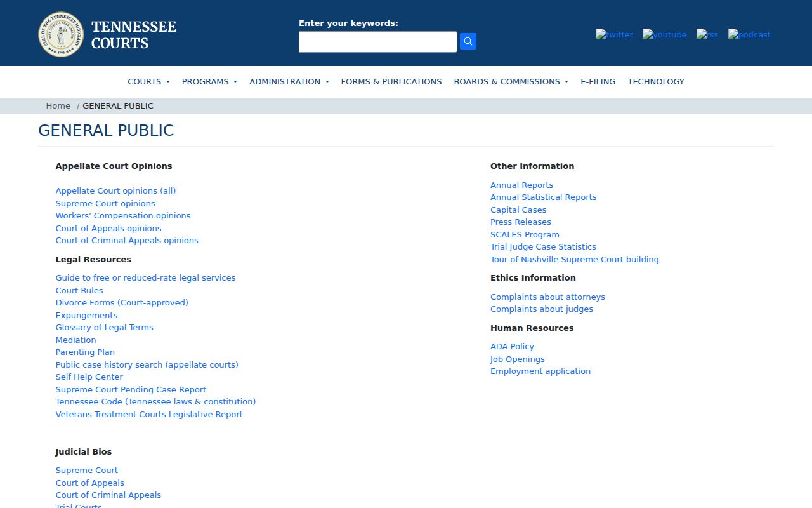Open the Press Releases link
The height and width of the screenshot is (508, 812).
(521, 222)
